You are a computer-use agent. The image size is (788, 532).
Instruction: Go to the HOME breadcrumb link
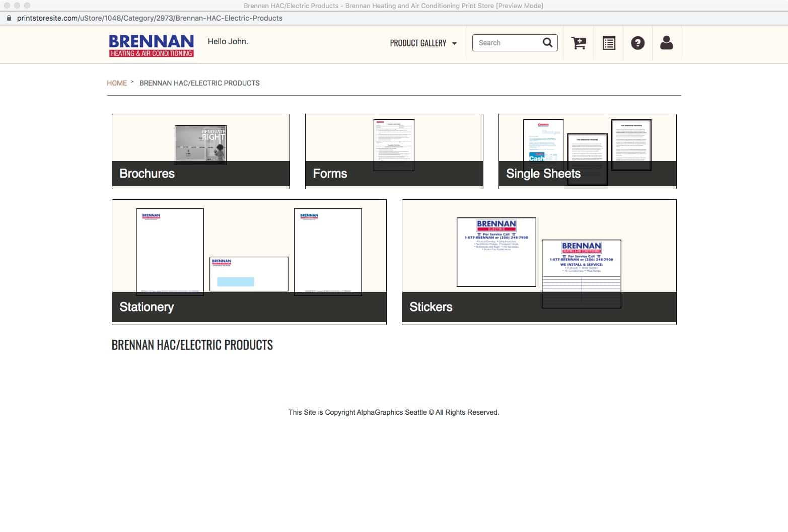(117, 83)
